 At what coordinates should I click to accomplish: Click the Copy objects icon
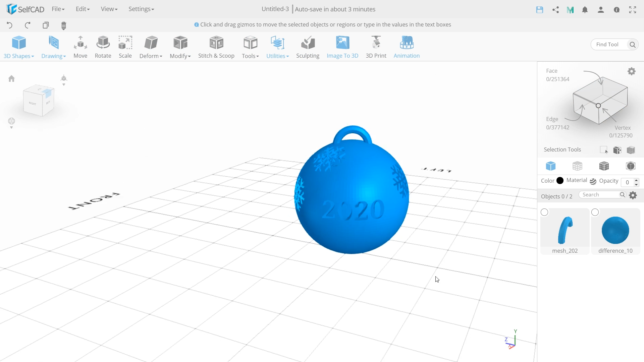click(x=46, y=25)
